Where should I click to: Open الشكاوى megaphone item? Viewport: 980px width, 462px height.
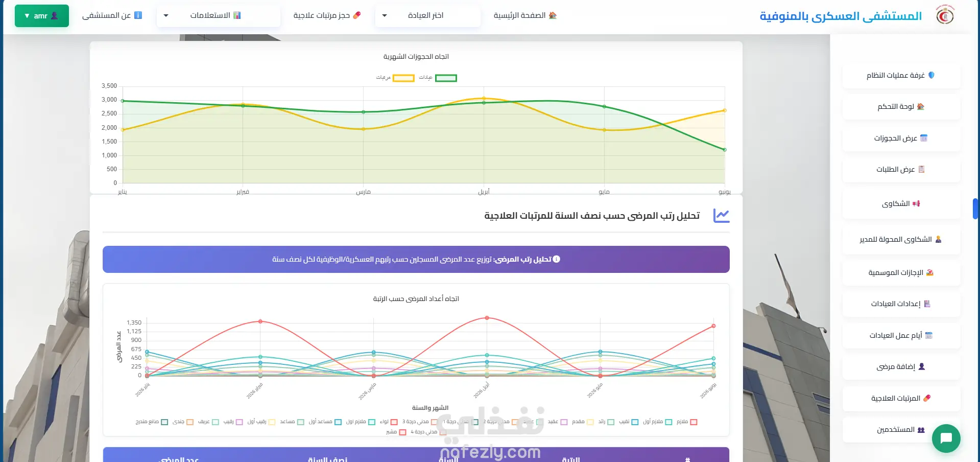pos(901,203)
